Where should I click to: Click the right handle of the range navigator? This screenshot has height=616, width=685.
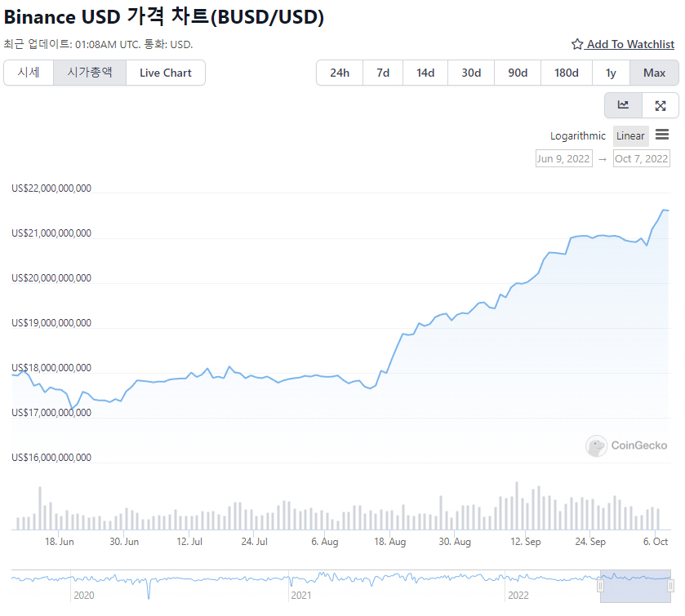click(670, 585)
